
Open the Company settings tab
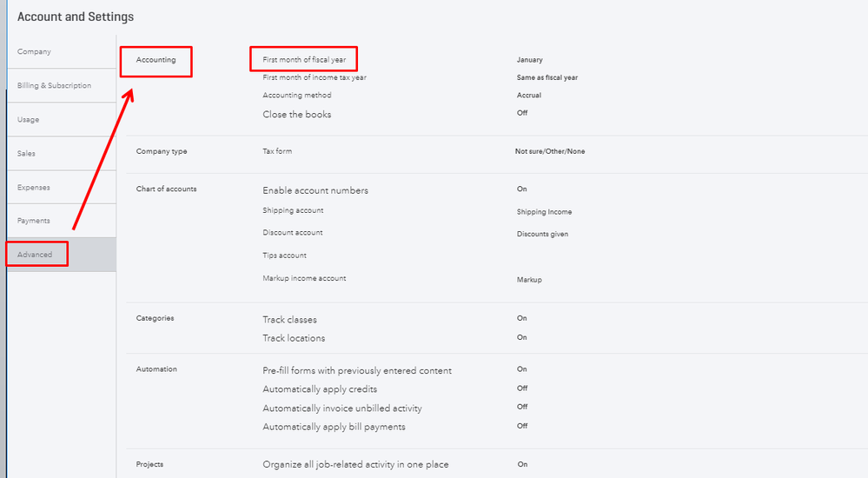pyautogui.click(x=35, y=52)
